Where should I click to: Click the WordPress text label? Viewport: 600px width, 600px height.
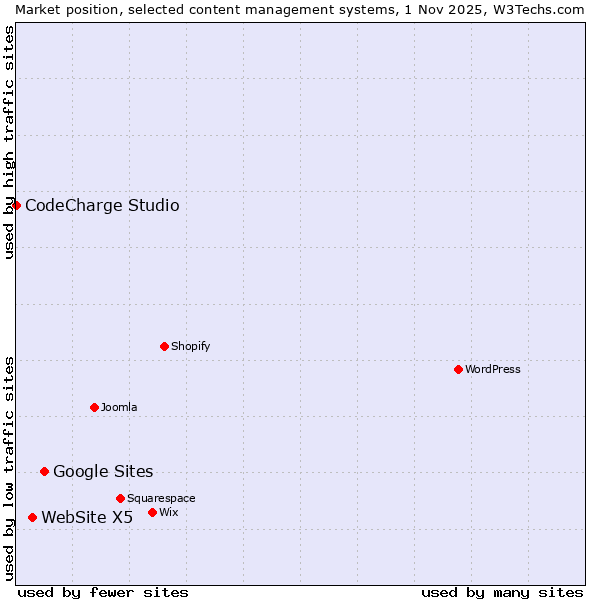click(x=492, y=369)
